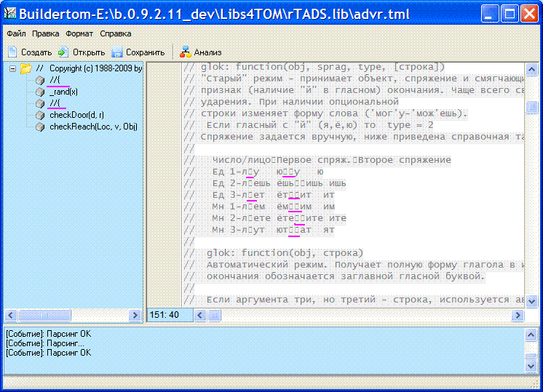Viewport: 543px width, 392px height.
Task: Click the Число/лицо table header line
Action: tap(317, 160)
